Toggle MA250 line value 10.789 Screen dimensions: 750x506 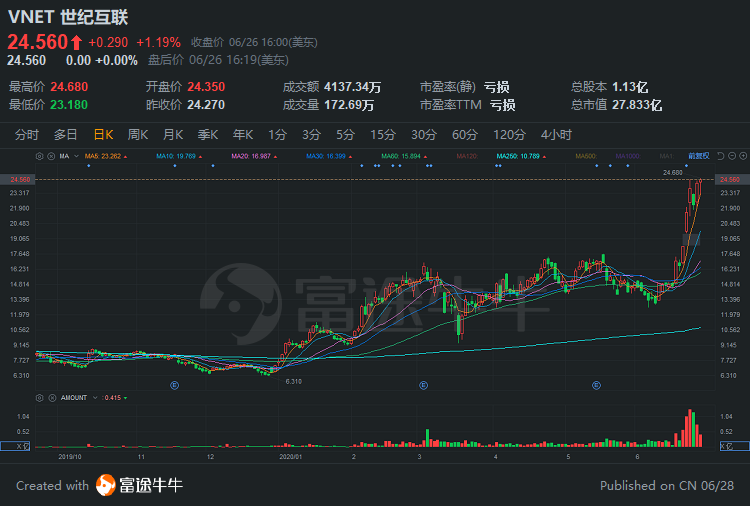tap(521, 156)
